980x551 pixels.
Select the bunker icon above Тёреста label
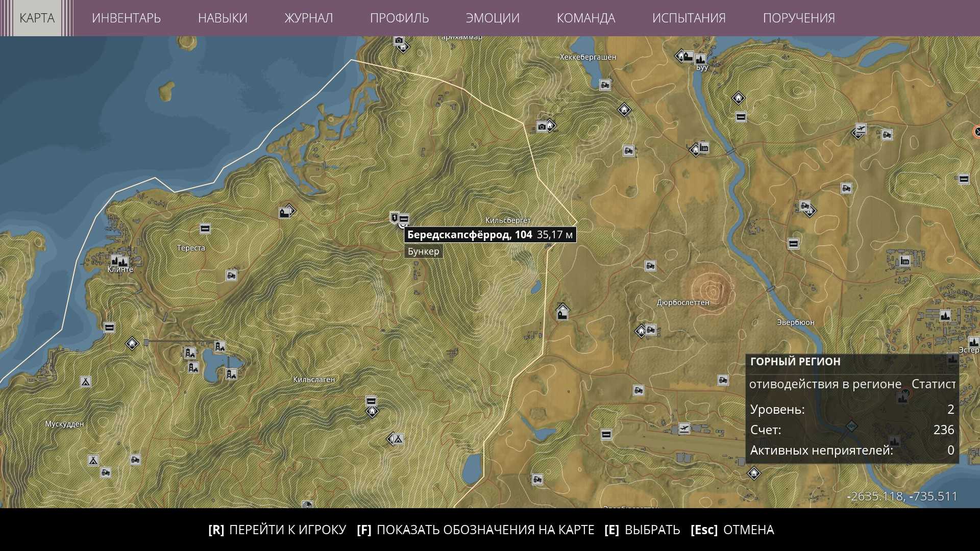coord(205,229)
